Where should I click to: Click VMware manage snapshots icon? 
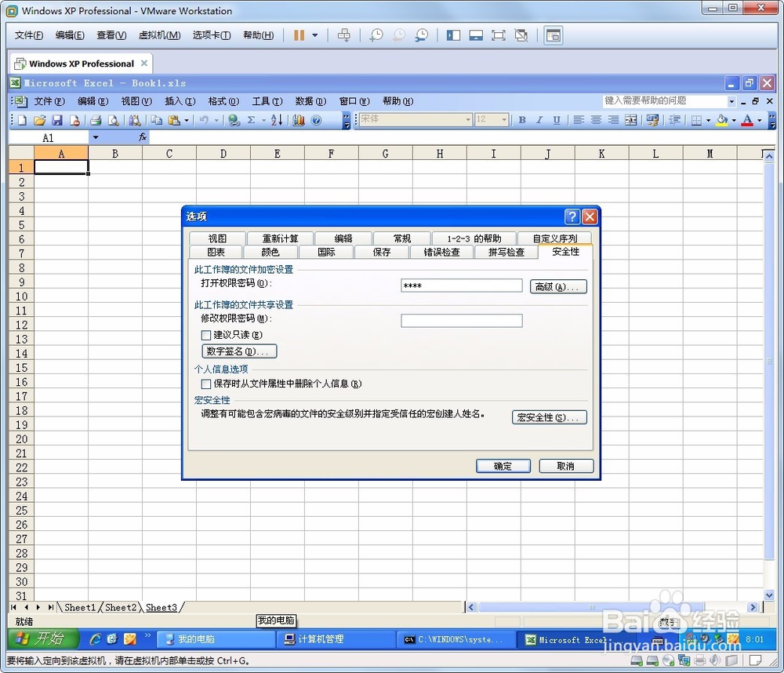pos(422,35)
